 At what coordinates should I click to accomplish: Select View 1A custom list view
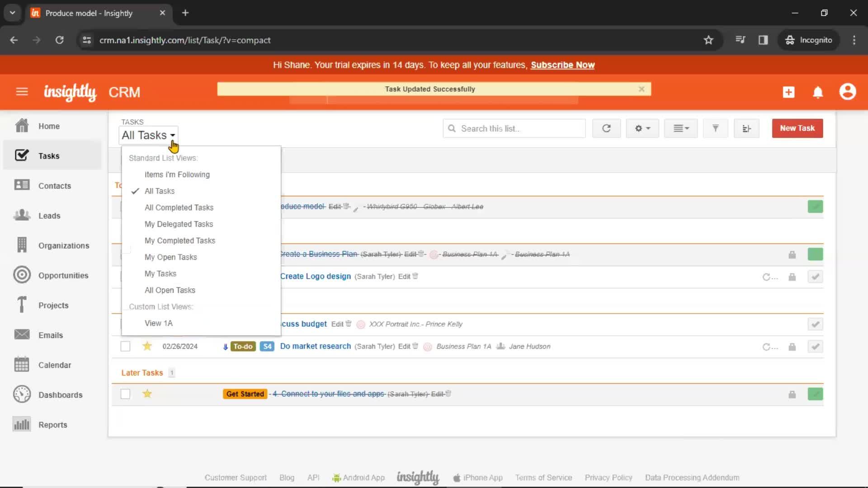158,323
